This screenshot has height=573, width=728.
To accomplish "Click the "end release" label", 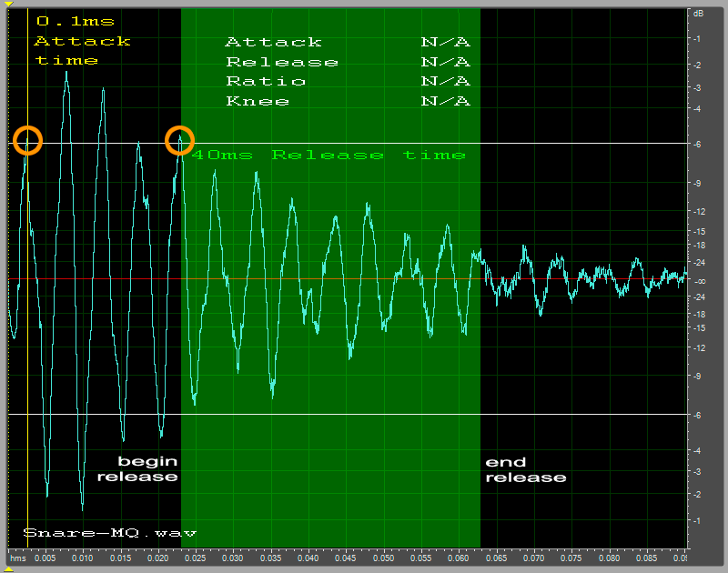I will click(x=525, y=469).
